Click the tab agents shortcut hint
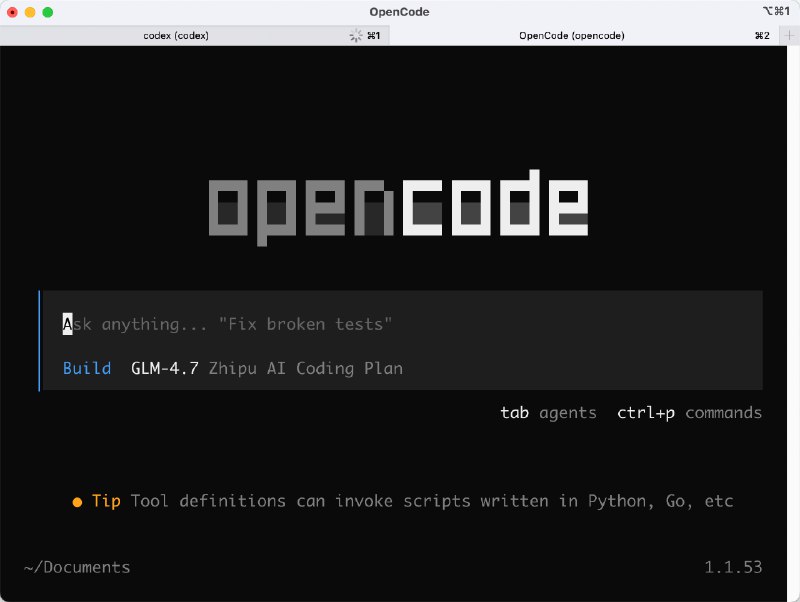Image resolution: width=800 pixels, height=602 pixels. [548, 412]
